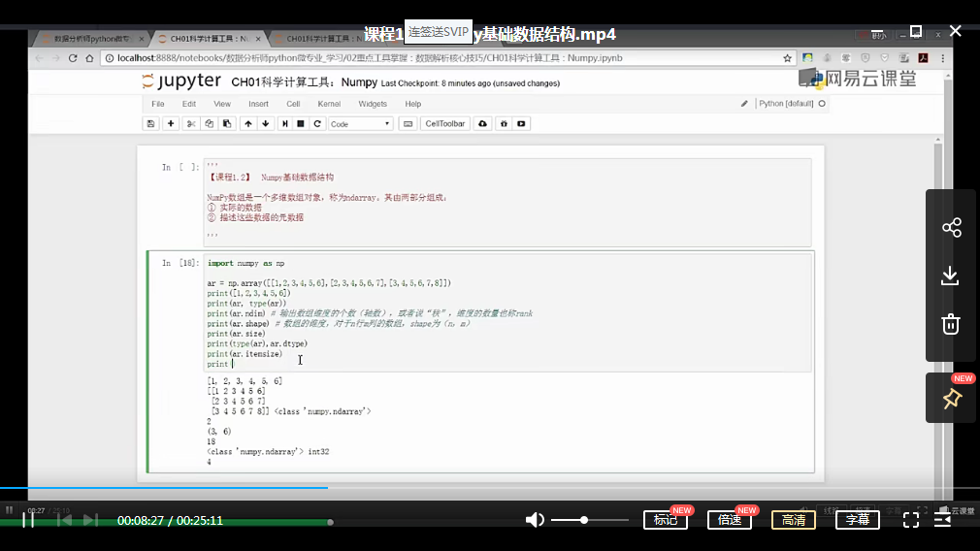Bookmark page with star icon
The image size is (980, 551).
coord(787,58)
